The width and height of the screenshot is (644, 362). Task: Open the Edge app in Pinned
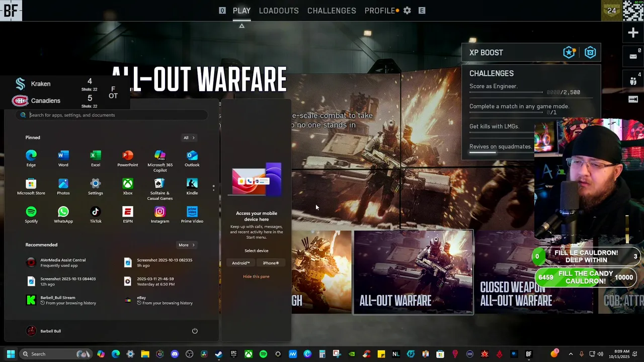(31, 158)
